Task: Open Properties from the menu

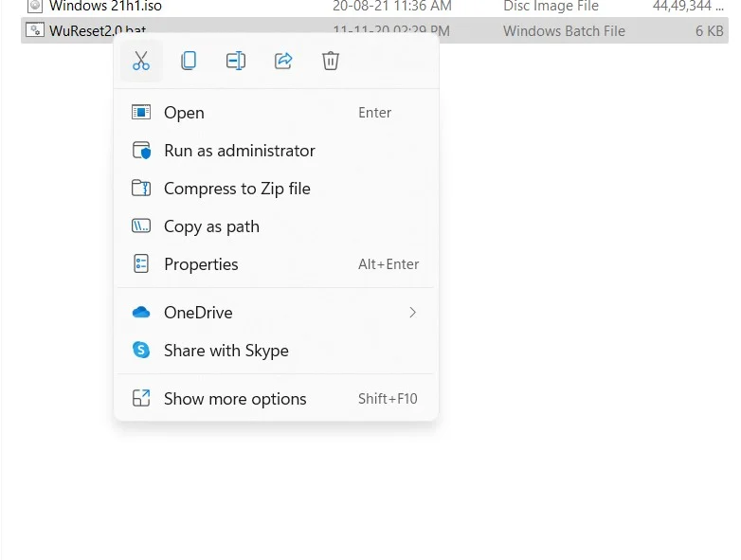Action: pyautogui.click(x=276, y=264)
